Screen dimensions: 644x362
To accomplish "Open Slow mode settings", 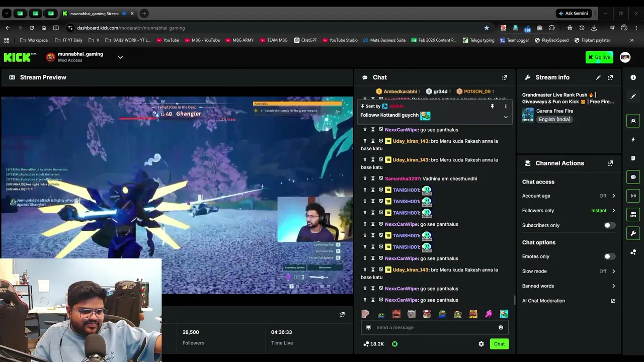I will 569,271.
